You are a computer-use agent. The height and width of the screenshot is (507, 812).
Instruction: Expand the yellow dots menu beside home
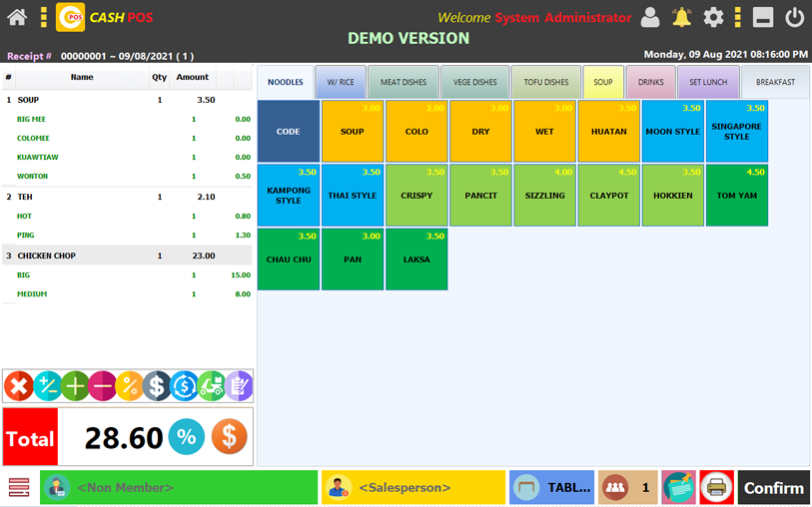tap(44, 17)
